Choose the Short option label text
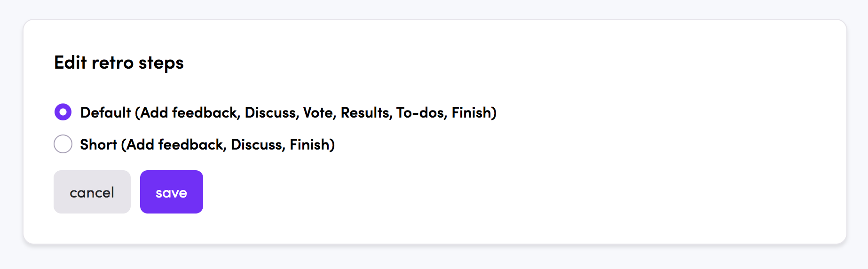The height and width of the screenshot is (269, 868). click(x=207, y=144)
